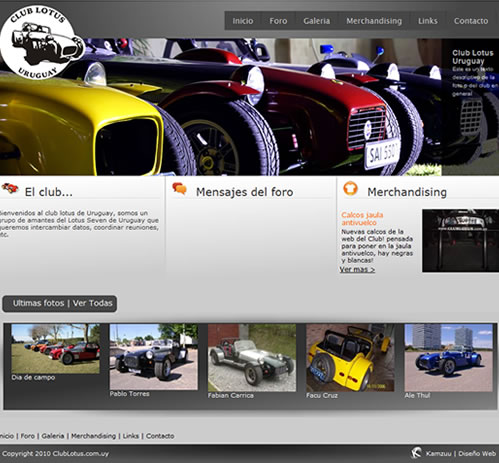Click the red car icon beside El club
499x463 pixels.
point(10,188)
